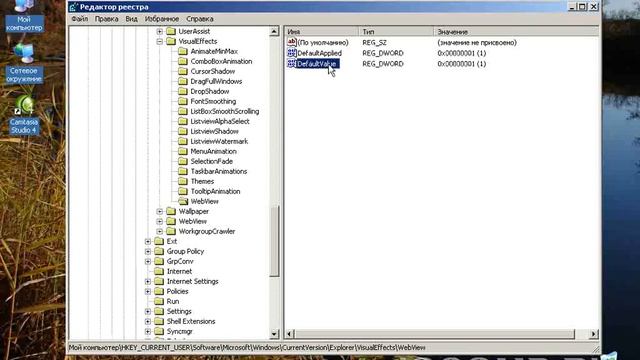This screenshot has width=640, height=360.
Task: Open the Вид menu
Action: click(131, 19)
